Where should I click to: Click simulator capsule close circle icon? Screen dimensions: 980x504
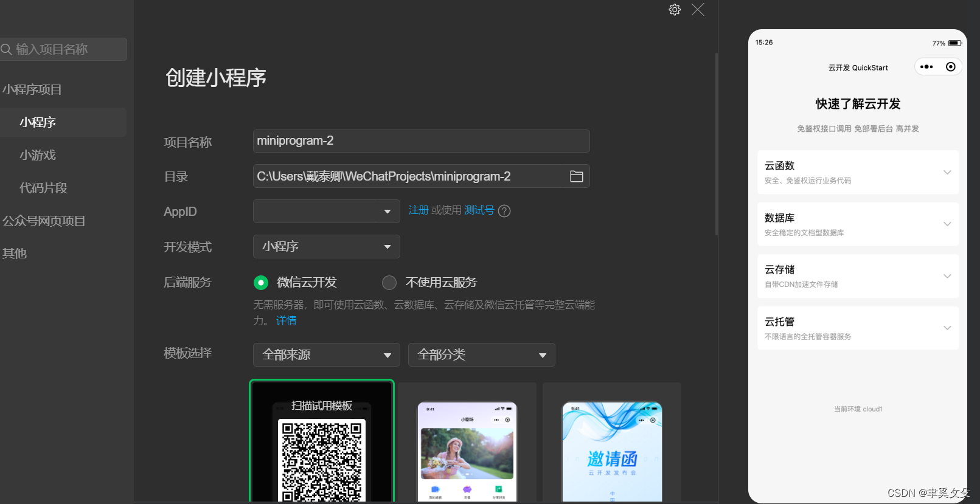click(x=951, y=67)
